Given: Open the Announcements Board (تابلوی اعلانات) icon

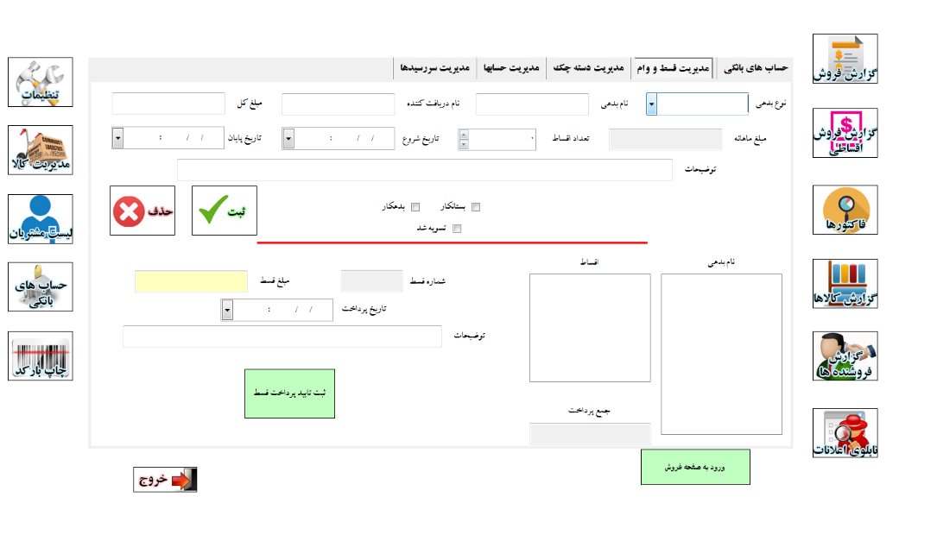Looking at the screenshot, I should (x=845, y=433).
